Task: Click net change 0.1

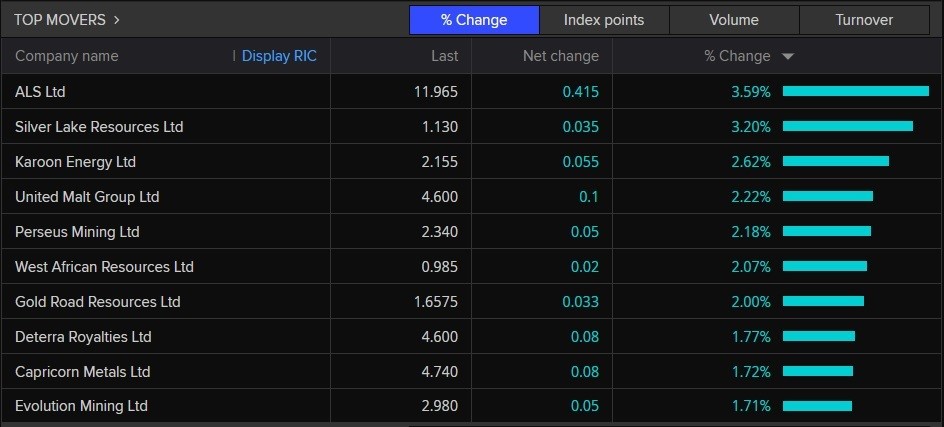Action: point(588,197)
